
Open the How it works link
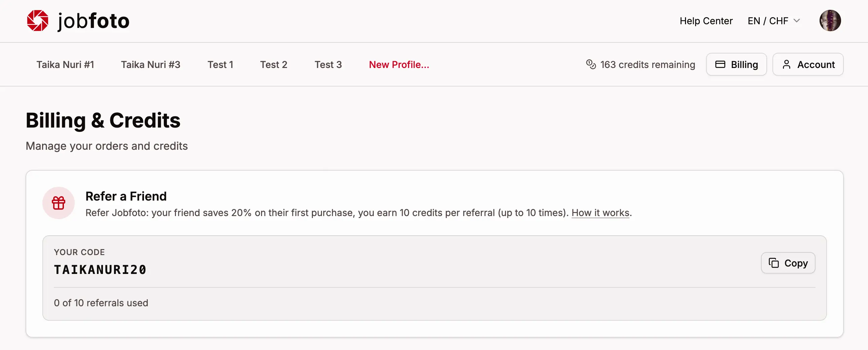pos(600,213)
